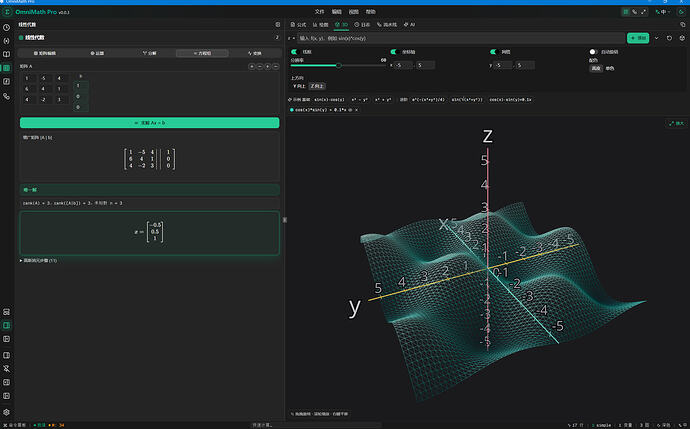Click the link icon next to grid layout

tap(634, 12)
